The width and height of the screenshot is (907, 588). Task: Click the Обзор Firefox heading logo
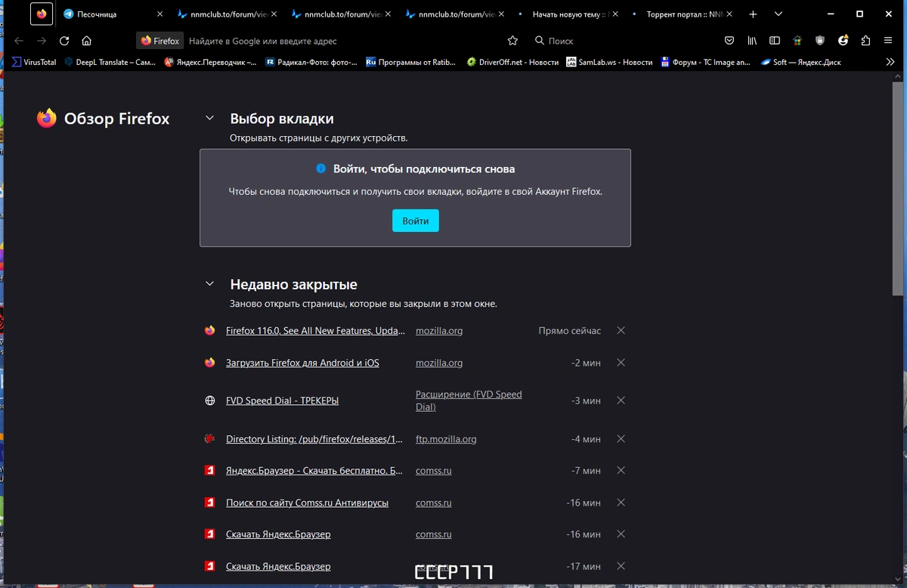pyautogui.click(x=47, y=119)
